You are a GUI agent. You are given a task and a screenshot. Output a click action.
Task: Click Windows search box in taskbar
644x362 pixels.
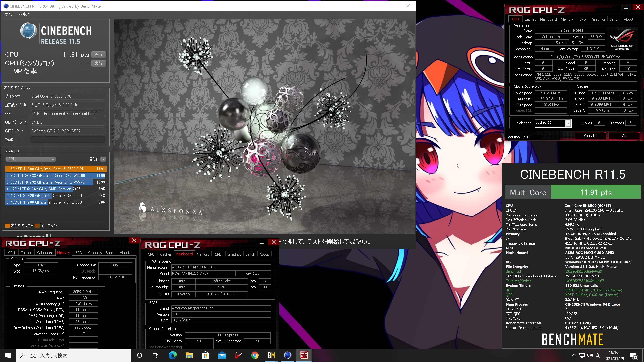(x=74, y=355)
